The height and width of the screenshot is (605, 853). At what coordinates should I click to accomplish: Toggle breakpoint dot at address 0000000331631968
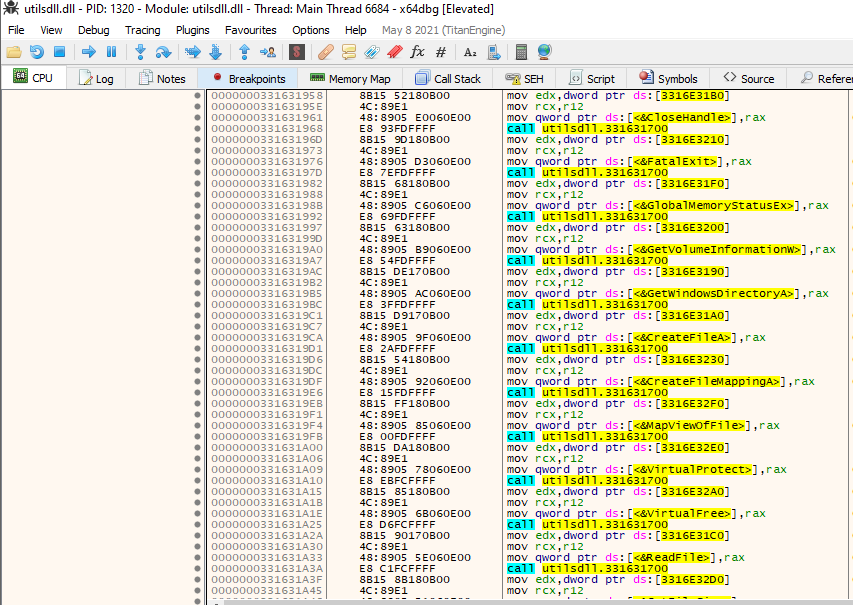coord(197,129)
